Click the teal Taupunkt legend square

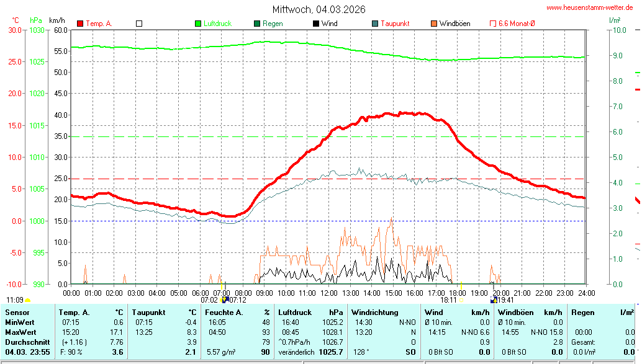[x=375, y=24]
